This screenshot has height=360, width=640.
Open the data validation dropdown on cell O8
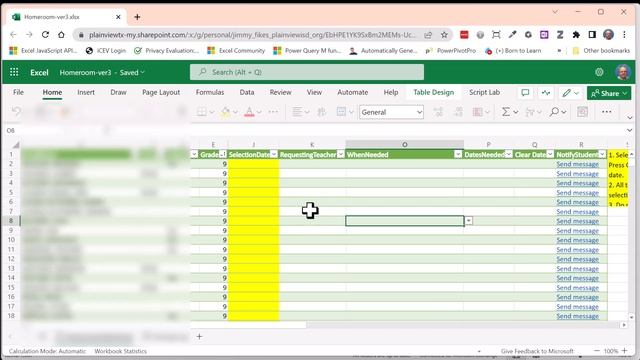[x=469, y=221]
